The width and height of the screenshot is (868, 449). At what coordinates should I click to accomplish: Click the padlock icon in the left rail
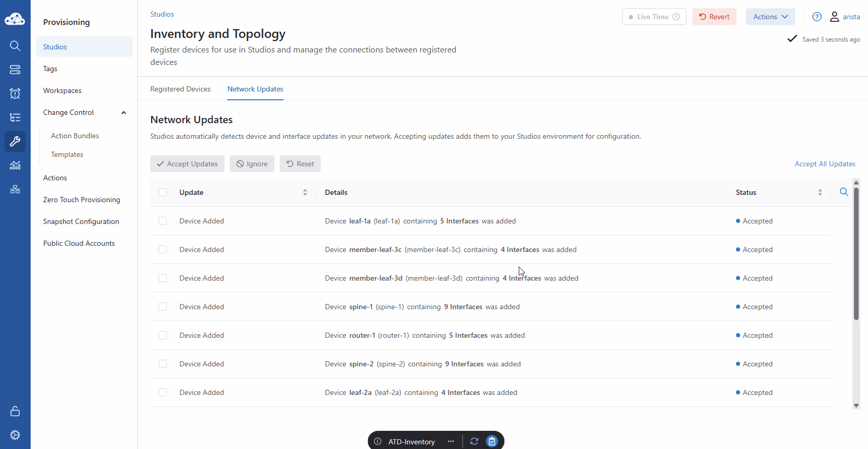point(15,411)
